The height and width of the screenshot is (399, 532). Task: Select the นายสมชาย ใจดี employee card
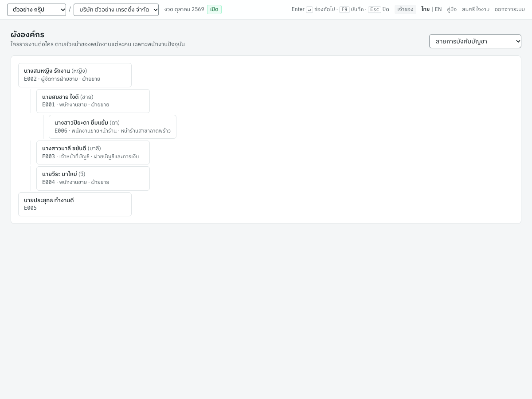93,101
